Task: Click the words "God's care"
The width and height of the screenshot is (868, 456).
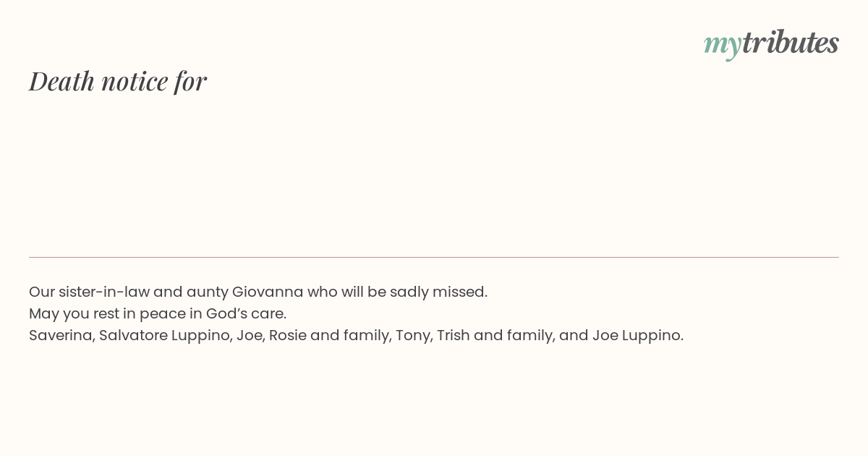Action: [x=246, y=313]
